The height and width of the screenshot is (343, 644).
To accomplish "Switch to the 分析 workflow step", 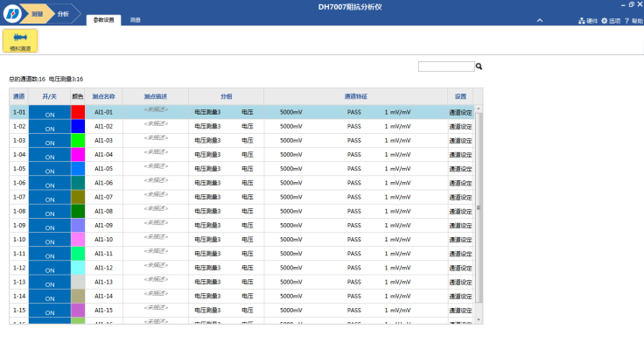I will (x=63, y=14).
